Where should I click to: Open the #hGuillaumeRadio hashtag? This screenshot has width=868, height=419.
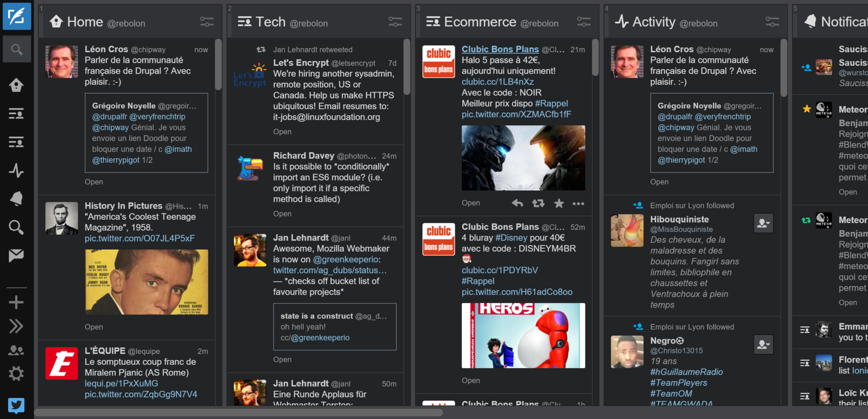point(686,372)
